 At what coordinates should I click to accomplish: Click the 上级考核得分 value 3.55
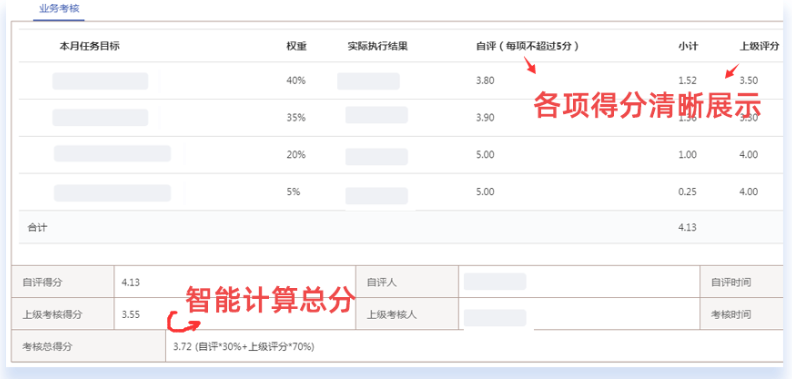130,315
